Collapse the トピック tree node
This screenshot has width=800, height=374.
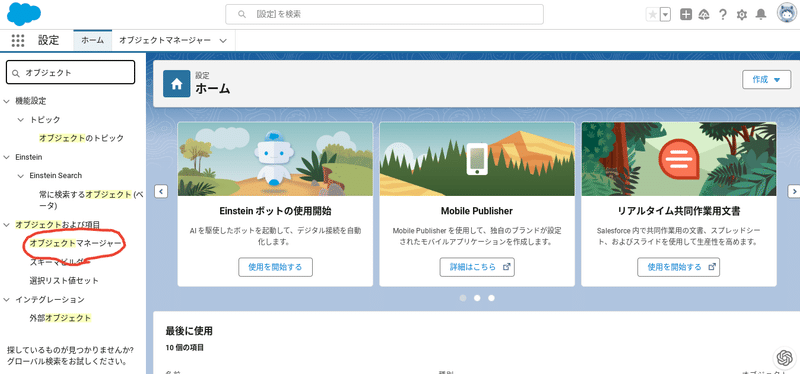[20, 119]
